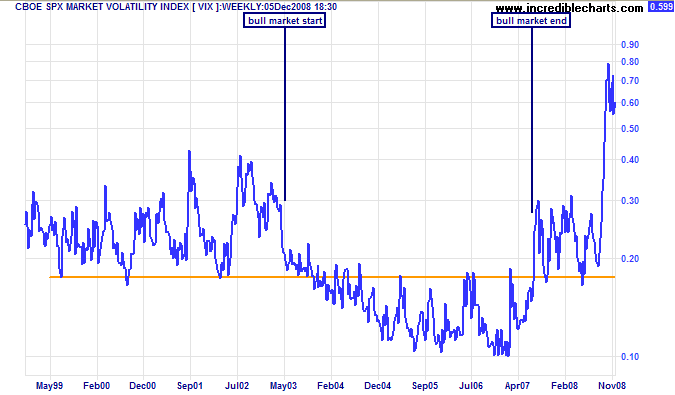Select the May03 date axis label

click(x=283, y=386)
